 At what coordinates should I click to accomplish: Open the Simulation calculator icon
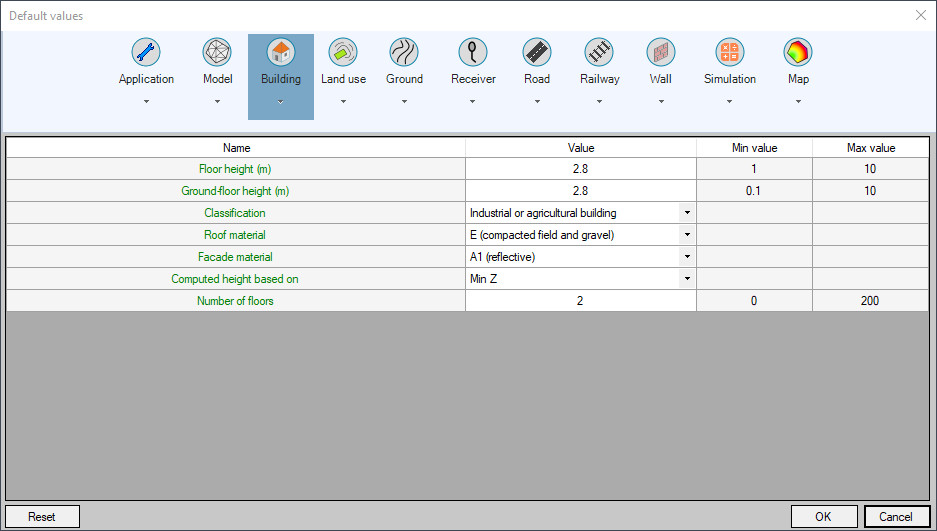click(x=730, y=53)
